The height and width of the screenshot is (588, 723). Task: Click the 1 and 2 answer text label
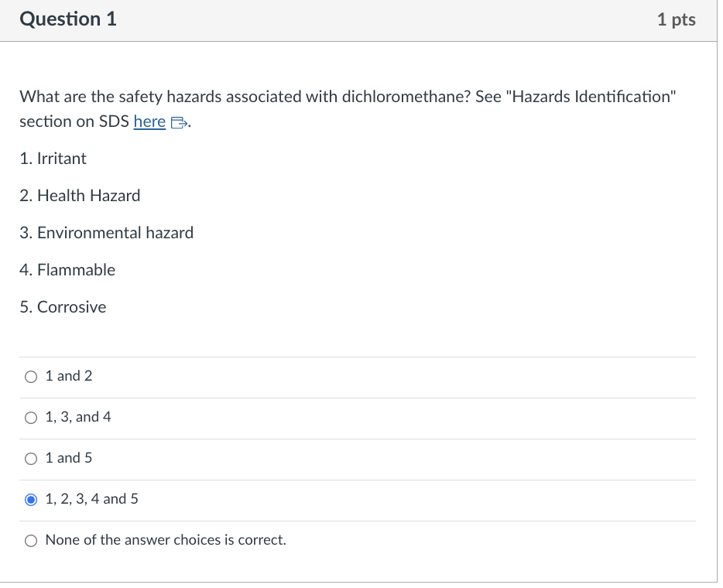68,376
